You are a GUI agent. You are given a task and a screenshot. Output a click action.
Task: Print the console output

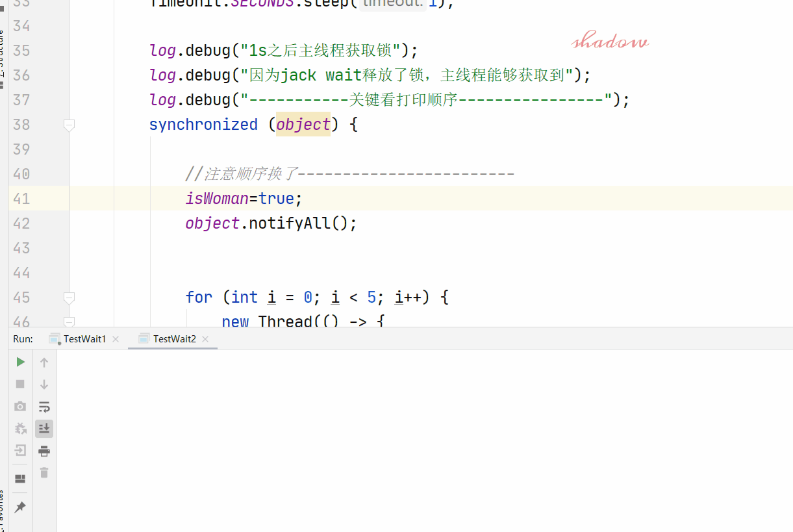coord(44,451)
